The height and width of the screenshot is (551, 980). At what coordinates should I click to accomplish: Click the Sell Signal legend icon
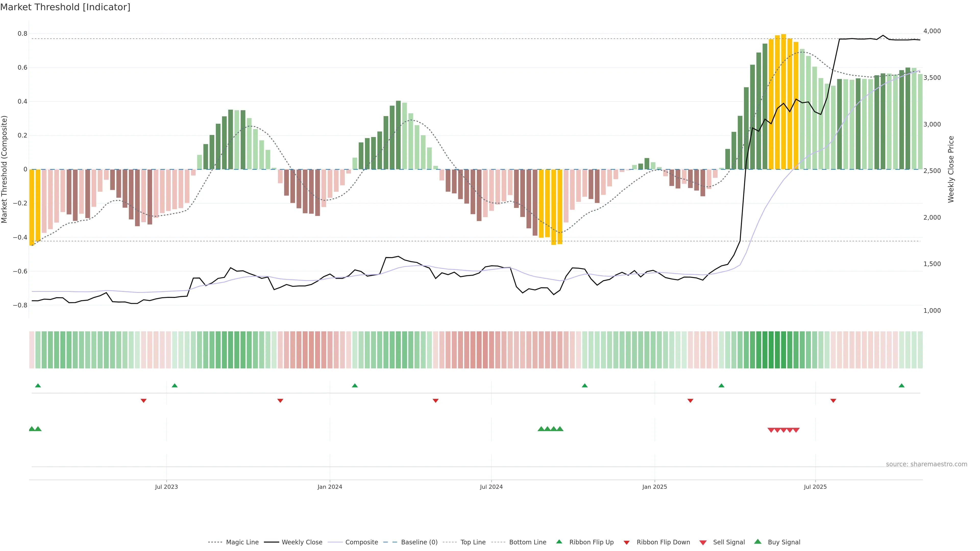[703, 543]
